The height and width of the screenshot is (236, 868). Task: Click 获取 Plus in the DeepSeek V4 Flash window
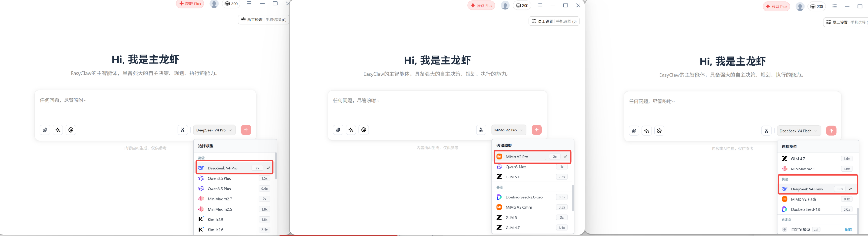coord(776,7)
